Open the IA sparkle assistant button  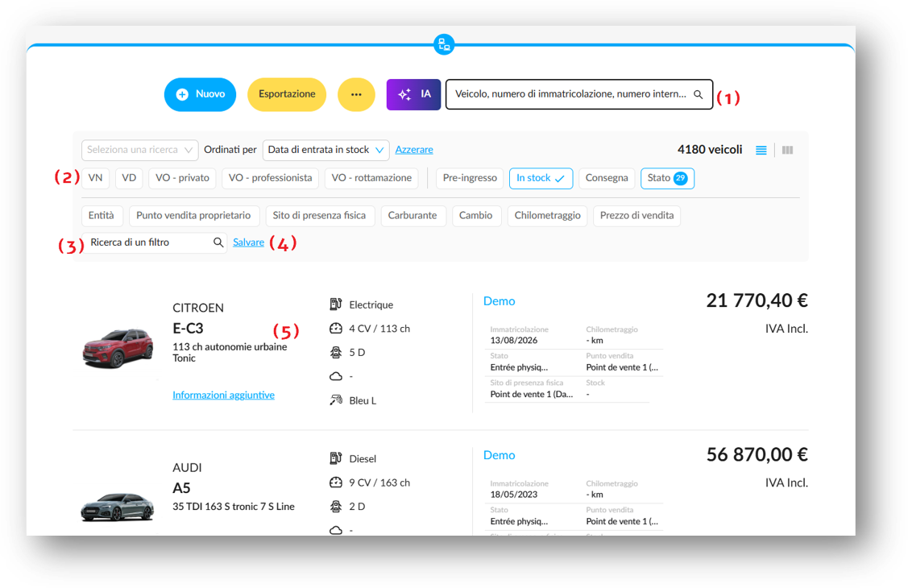click(x=413, y=94)
